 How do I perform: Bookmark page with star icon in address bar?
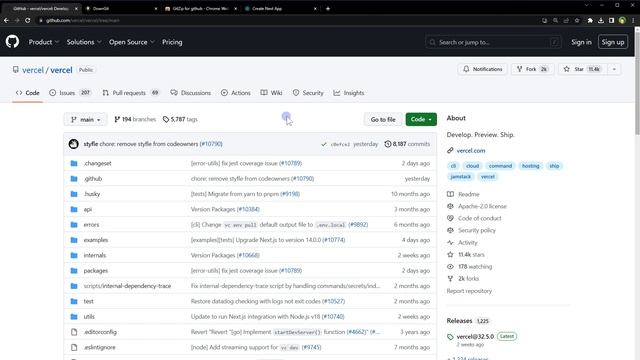click(x=577, y=20)
